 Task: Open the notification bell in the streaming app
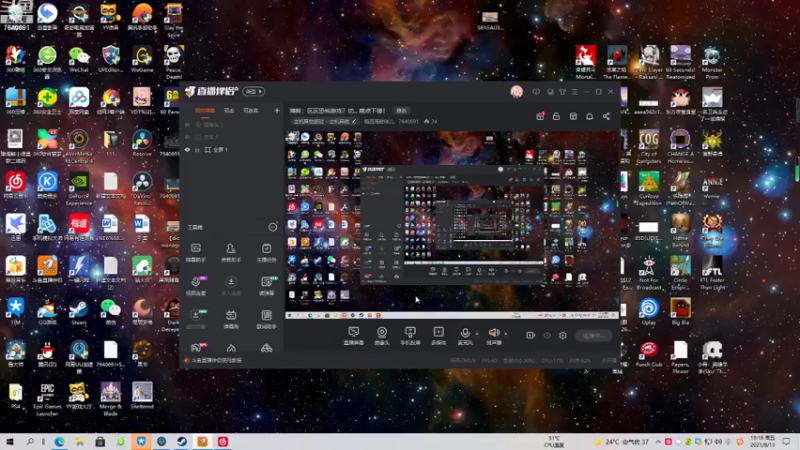(589, 116)
